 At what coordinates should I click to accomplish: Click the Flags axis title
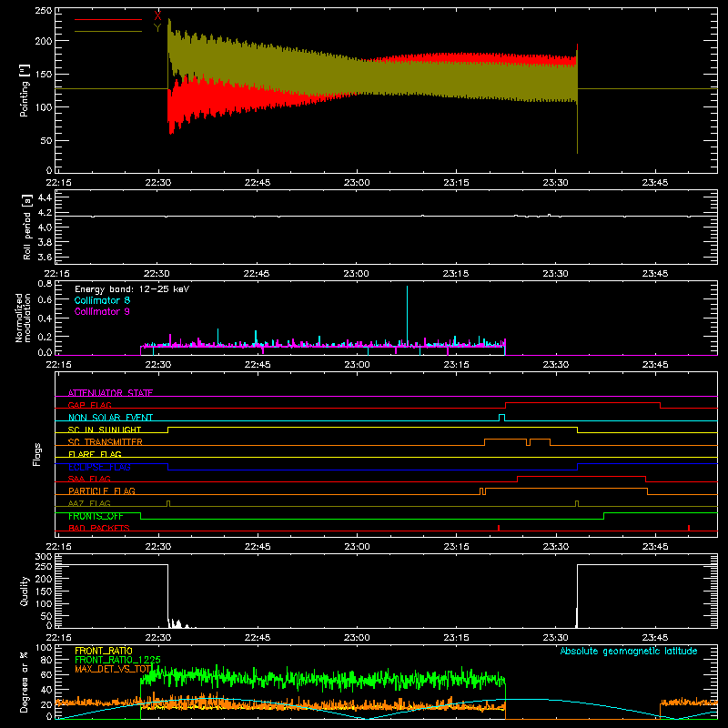(36, 455)
